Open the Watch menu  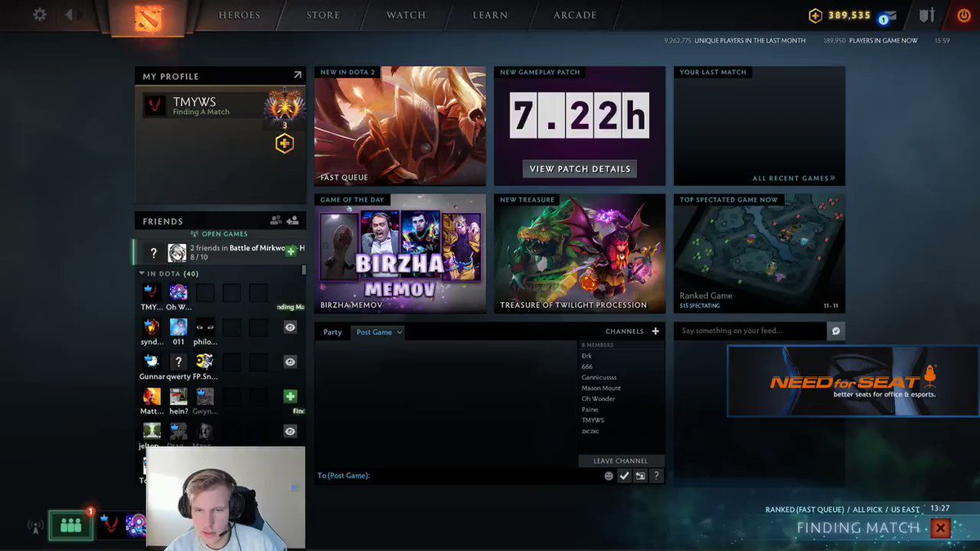[x=406, y=16]
